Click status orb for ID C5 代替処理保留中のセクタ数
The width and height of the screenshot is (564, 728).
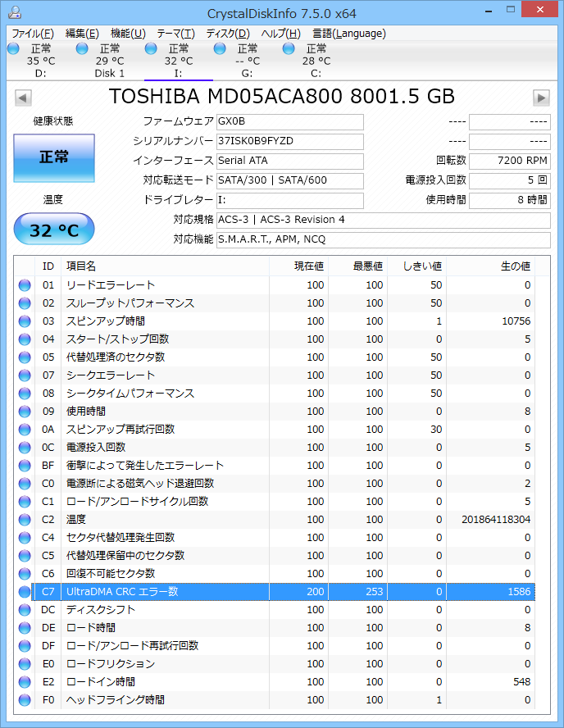coord(25,556)
